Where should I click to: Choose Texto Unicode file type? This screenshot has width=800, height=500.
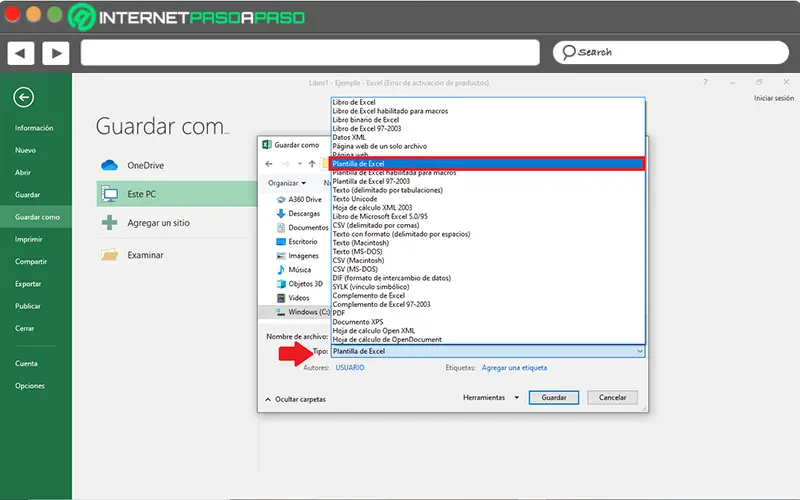point(488,198)
